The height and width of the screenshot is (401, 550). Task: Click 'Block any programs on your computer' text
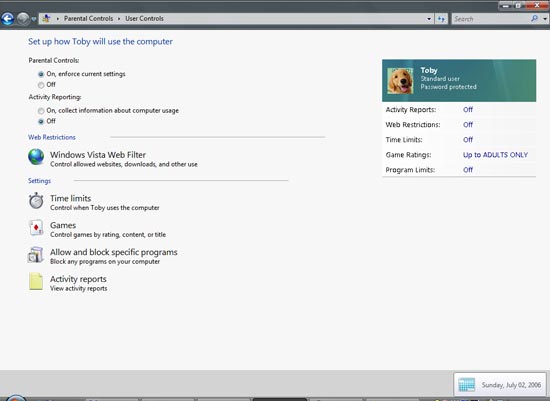(105, 261)
